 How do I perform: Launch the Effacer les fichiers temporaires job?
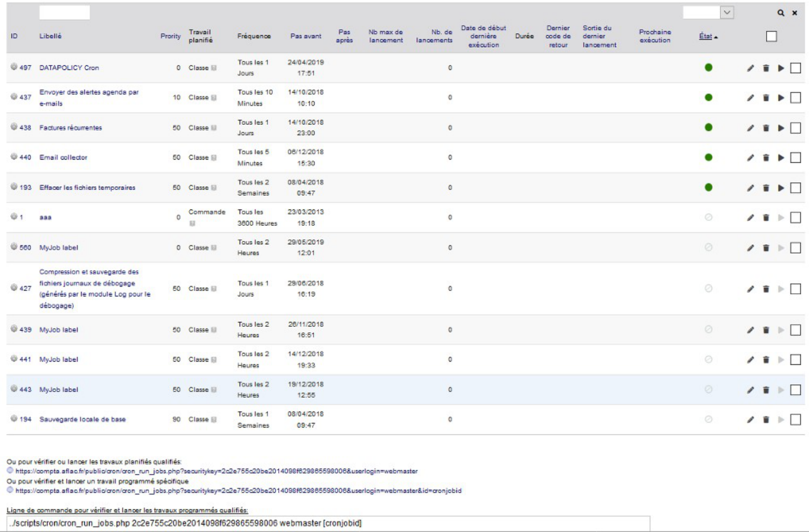[x=781, y=188]
